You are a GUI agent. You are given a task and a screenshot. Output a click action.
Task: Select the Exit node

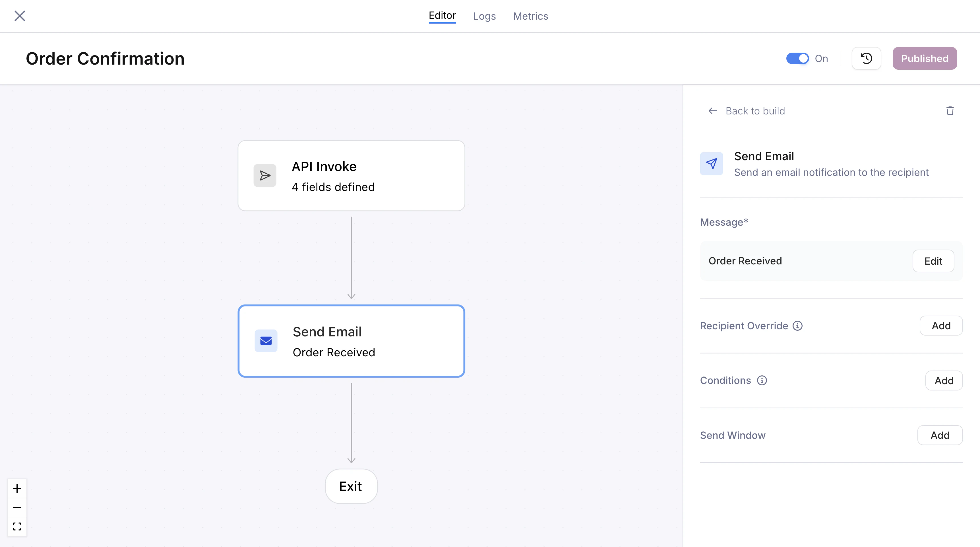pyautogui.click(x=351, y=486)
